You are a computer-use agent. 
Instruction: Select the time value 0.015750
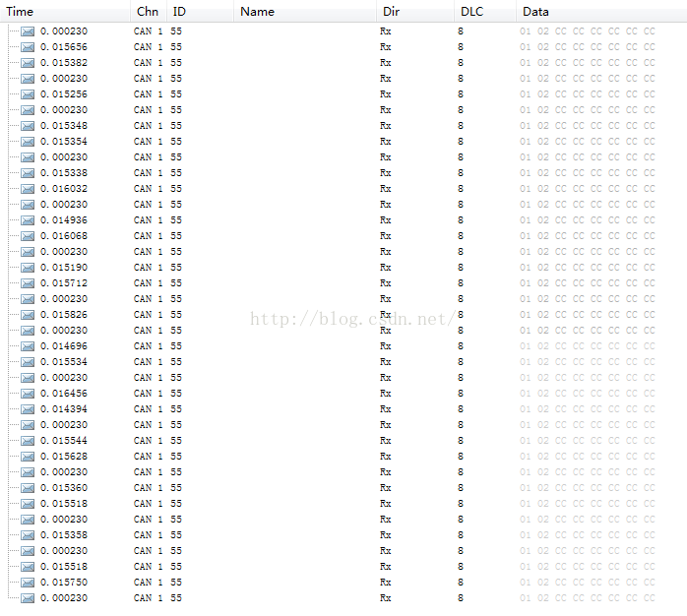coord(64,583)
